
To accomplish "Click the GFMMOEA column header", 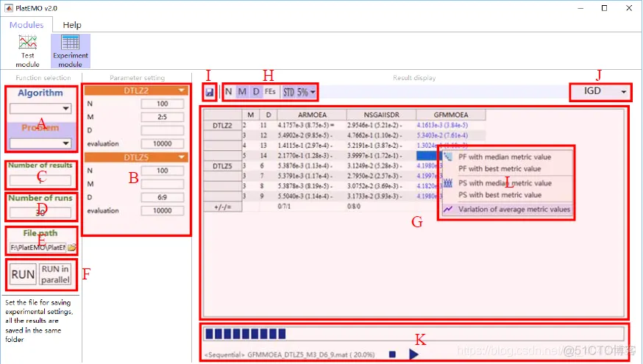I will [x=451, y=115].
